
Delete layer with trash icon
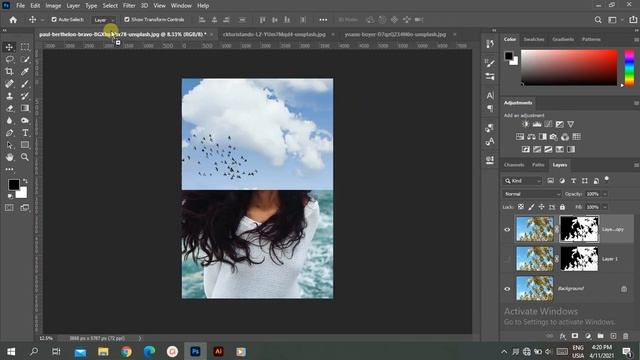click(x=626, y=336)
